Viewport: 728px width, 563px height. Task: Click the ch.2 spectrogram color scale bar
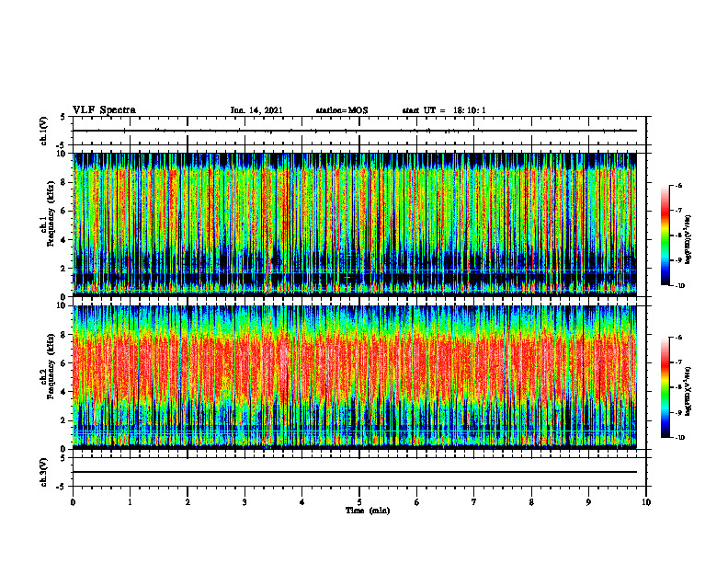point(665,387)
